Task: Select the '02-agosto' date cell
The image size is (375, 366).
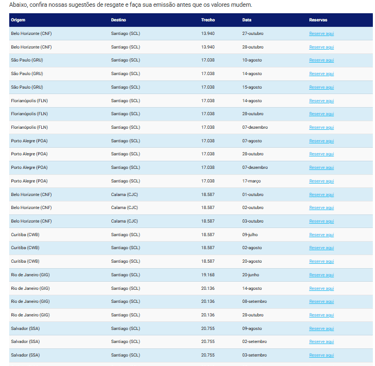Action: click(252, 248)
